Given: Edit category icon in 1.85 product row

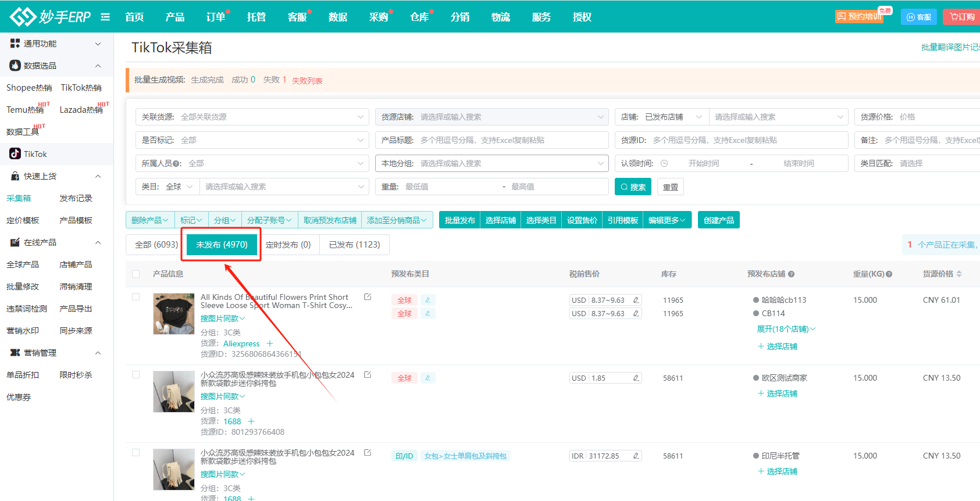Looking at the screenshot, I should click(x=427, y=378).
